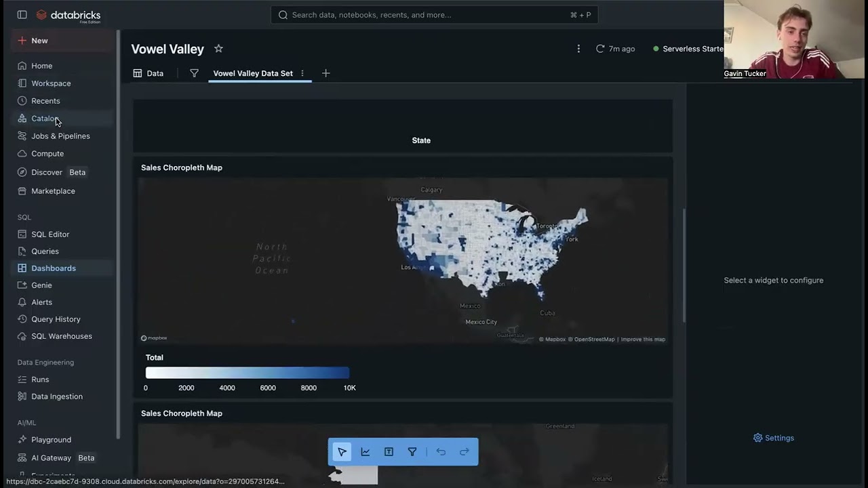Add a new dashboard page
Viewport: 868px width, 488px height.
pos(325,73)
